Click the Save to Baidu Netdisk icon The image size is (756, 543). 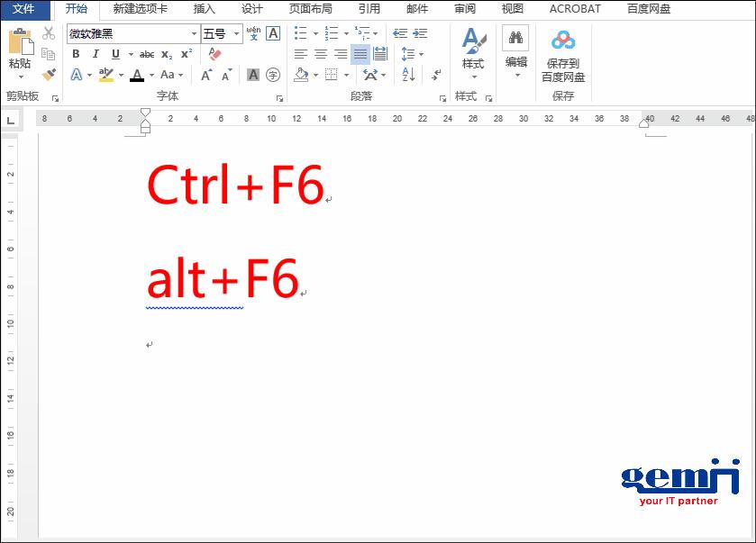pyautogui.click(x=563, y=41)
